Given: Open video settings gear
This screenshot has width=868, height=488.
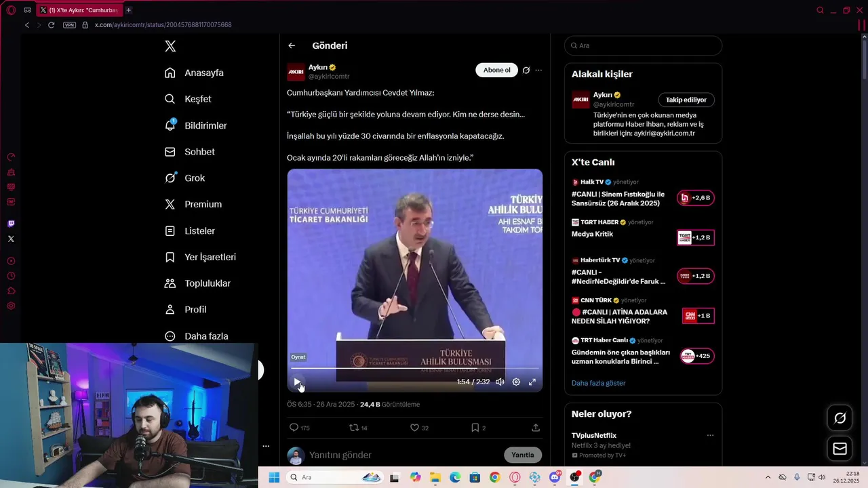Looking at the screenshot, I should pyautogui.click(x=516, y=382).
